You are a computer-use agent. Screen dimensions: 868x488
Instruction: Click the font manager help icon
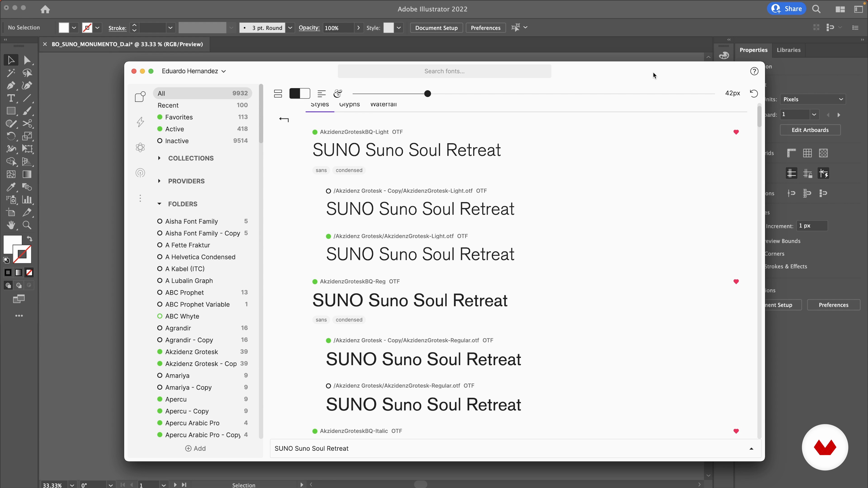[754, 71]
